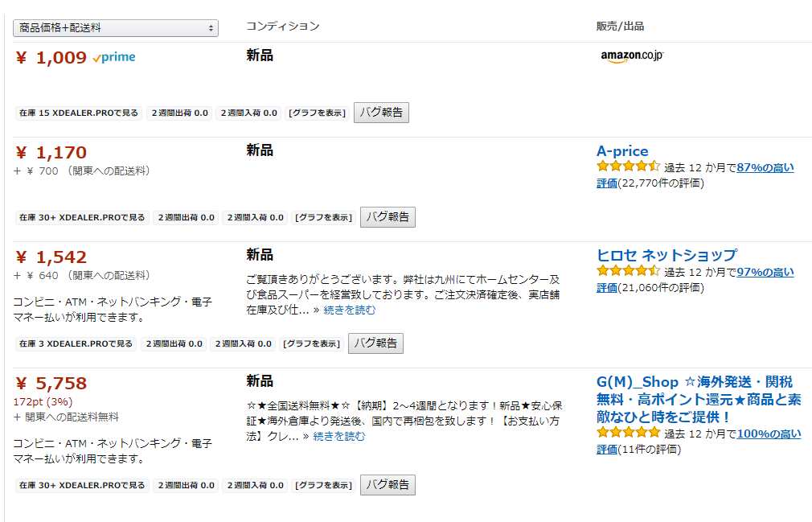
Task: Click the Prime logo badge
Action: coord(114,57)
